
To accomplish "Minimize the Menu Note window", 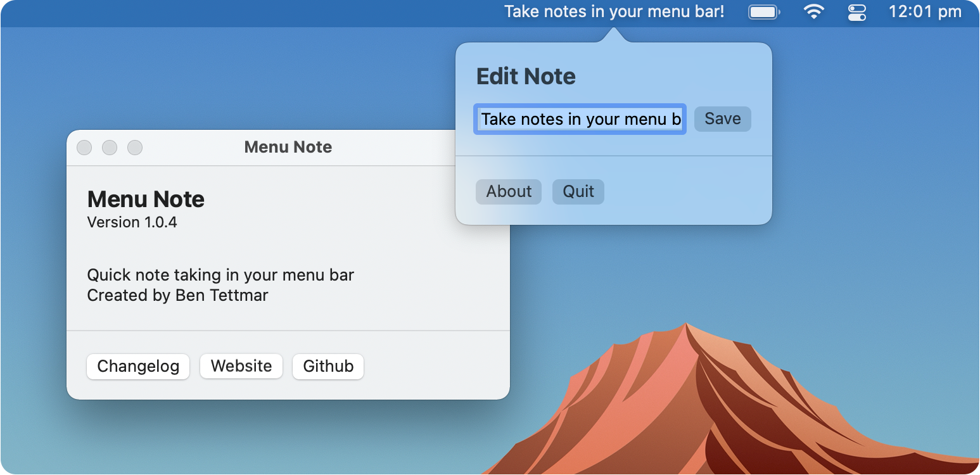I will pos(110,148).
